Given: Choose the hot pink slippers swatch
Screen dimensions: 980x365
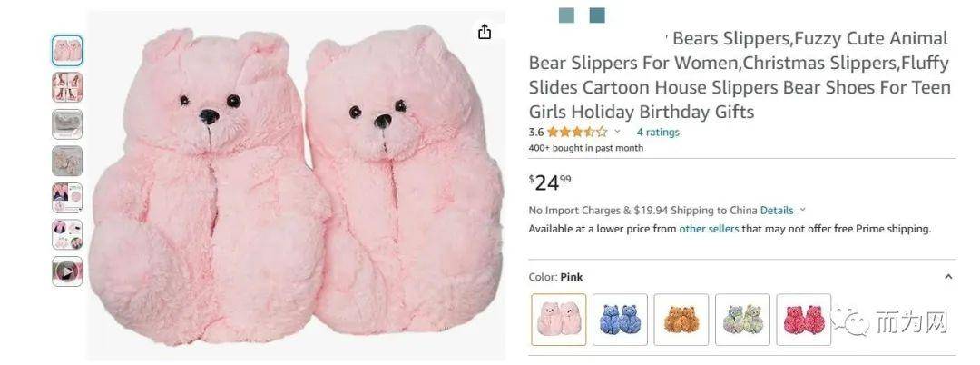Looking at the screenshot, I should pyautogui.click(x=804, y=320).
